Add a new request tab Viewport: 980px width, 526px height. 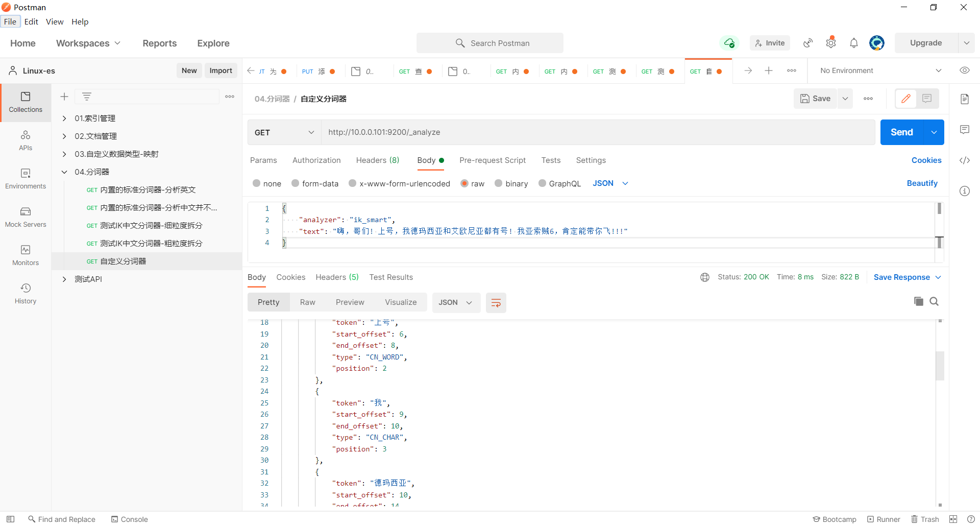click(x=769, y=70)
